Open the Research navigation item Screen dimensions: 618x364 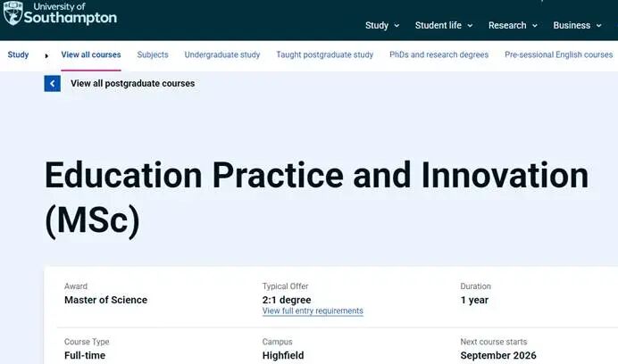click(x=507, y=25)
